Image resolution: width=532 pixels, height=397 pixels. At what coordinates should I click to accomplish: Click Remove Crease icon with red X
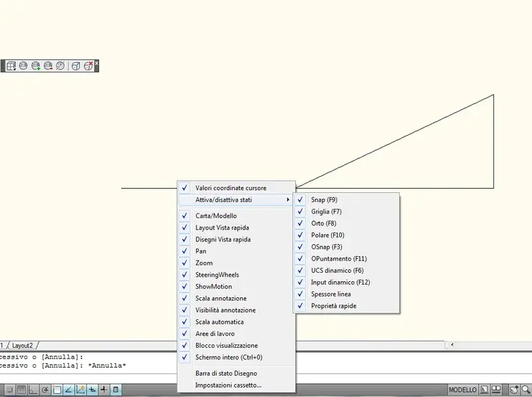click(88, 66)
